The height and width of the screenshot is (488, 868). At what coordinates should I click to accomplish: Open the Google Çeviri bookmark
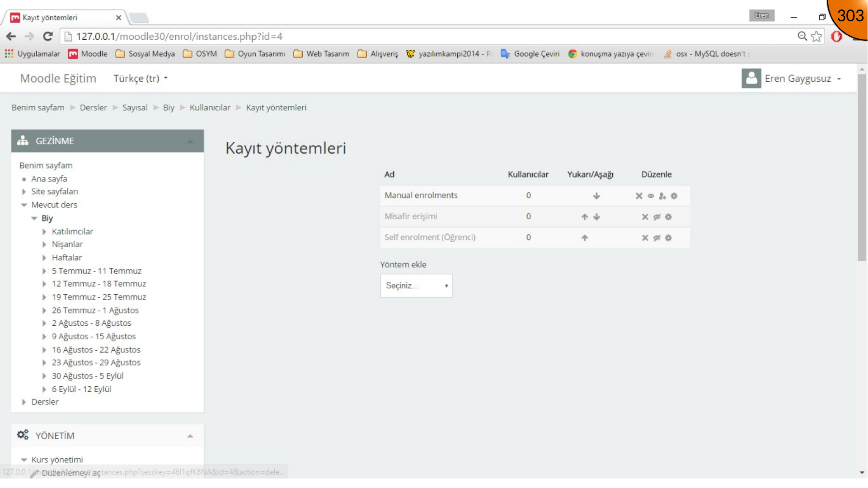530,54
